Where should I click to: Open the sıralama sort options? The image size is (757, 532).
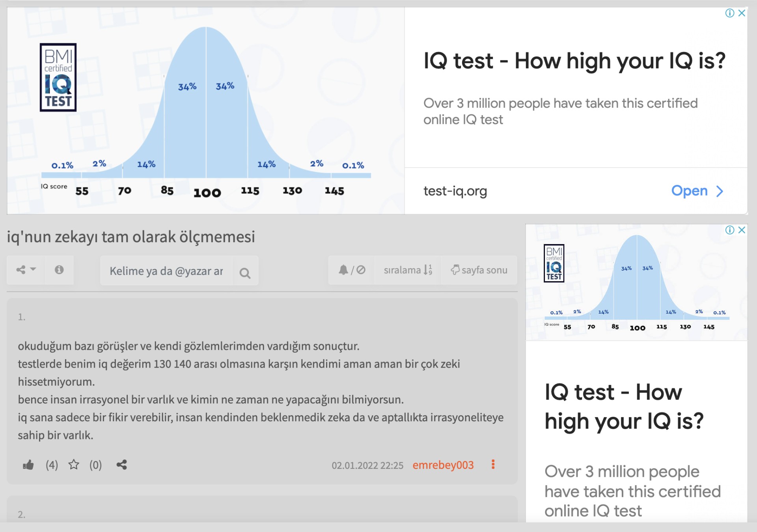(408, 270)
